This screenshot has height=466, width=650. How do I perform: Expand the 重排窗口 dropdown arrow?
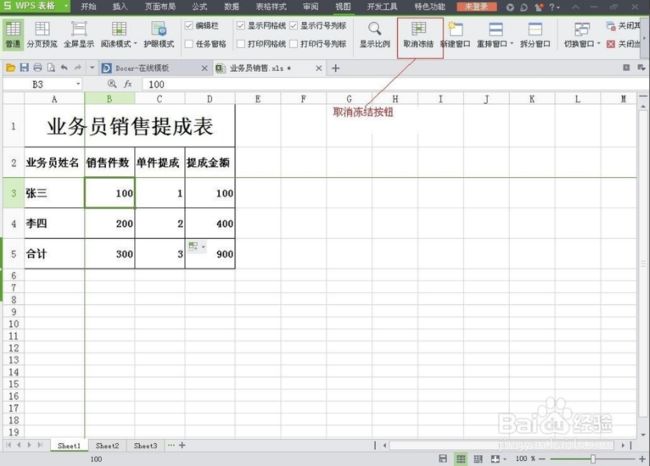click(512, 44)
